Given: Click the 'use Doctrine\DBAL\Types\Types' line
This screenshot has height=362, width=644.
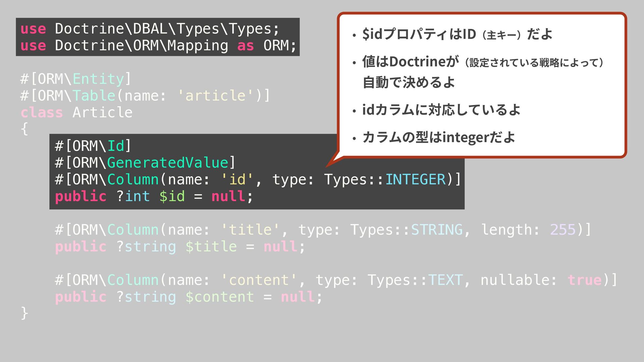Looking at the screenshot, I should [x=150, y=29].
